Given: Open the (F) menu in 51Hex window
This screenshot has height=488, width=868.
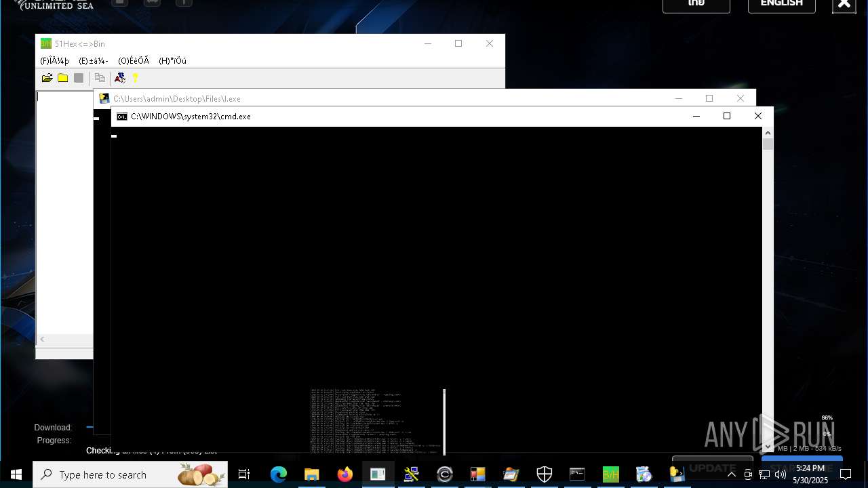Looking at the screenshot, I should (54, 61).
